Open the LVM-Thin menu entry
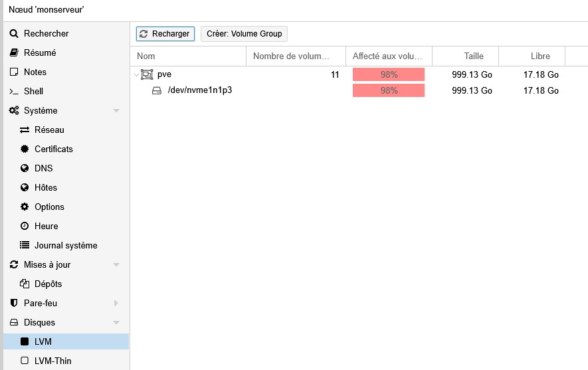The image size is (588, 370). [52, 361]
